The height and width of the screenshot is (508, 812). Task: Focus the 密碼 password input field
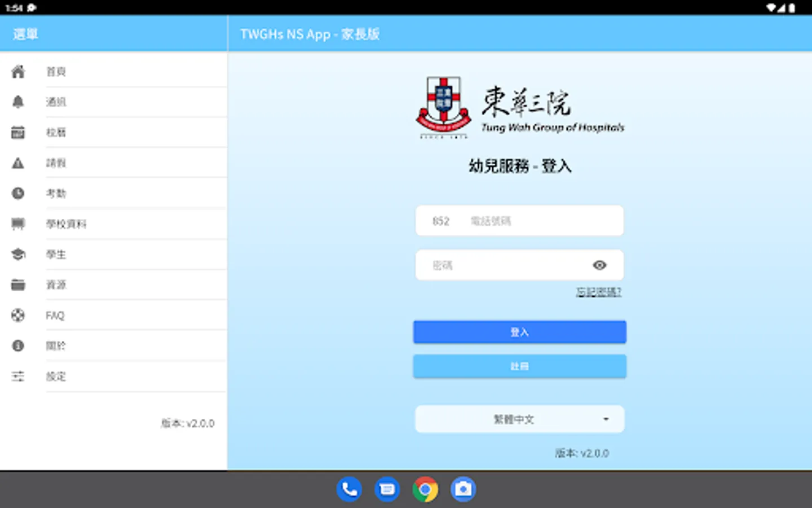click(x=519, y=265)
